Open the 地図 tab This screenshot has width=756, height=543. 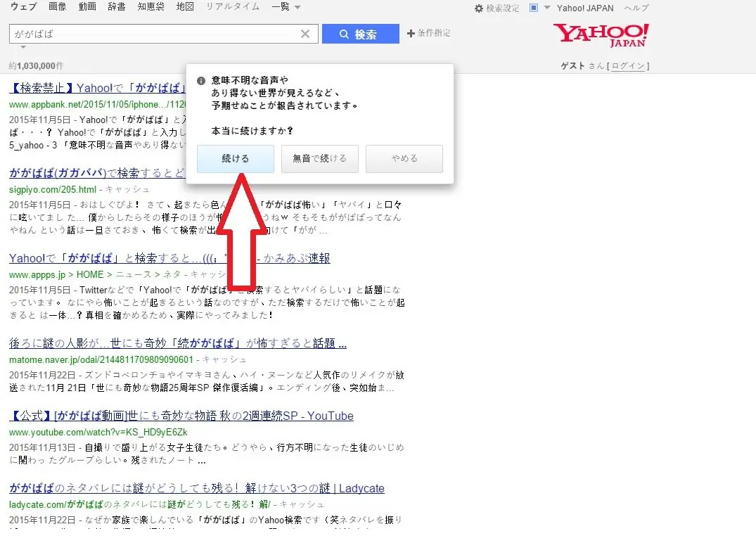185,7
